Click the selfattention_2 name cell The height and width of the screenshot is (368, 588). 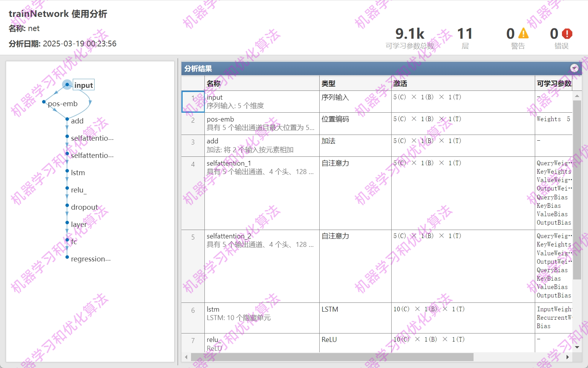[x=262, y=266]
